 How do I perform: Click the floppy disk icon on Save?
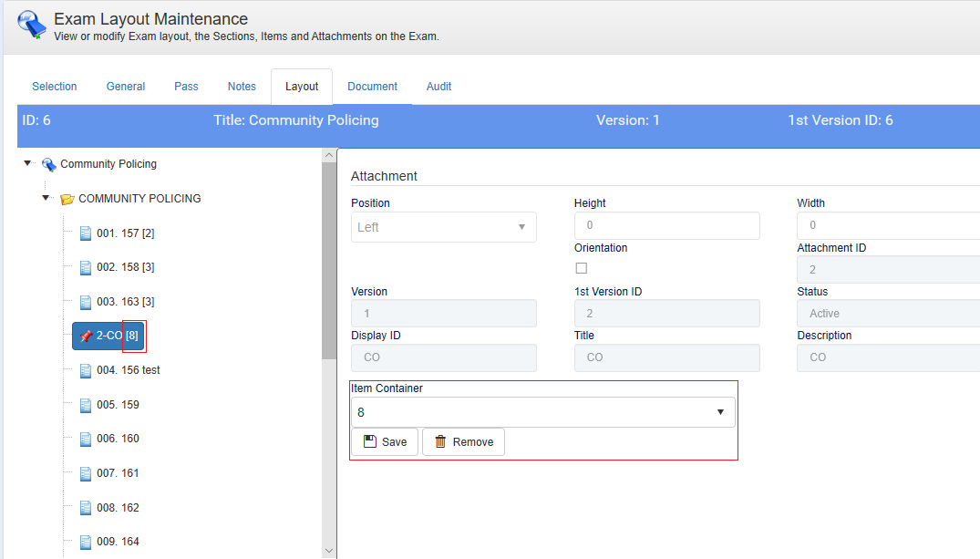370,442
